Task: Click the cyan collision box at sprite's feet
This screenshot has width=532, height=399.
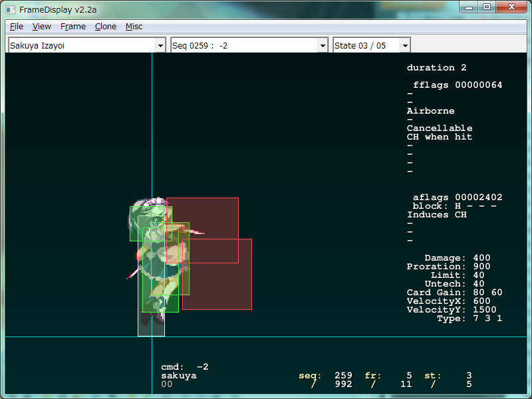Action: (151, 325)
